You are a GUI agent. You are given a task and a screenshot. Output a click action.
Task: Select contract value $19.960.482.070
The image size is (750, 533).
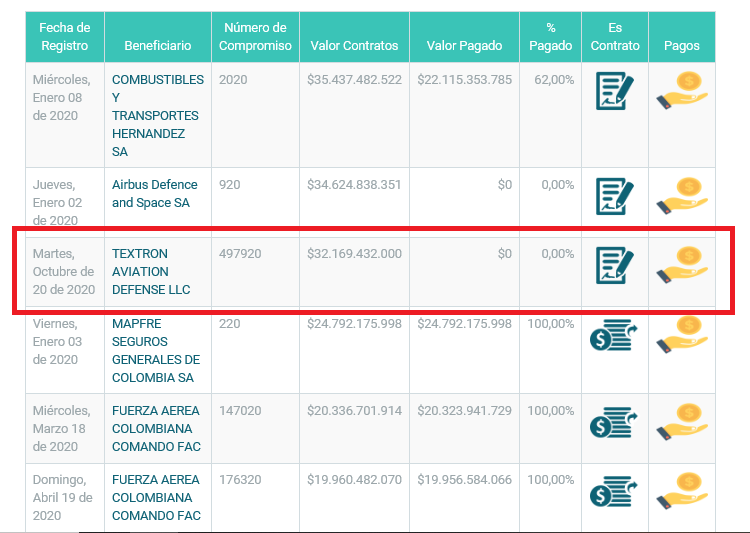[x=354, y=479]
